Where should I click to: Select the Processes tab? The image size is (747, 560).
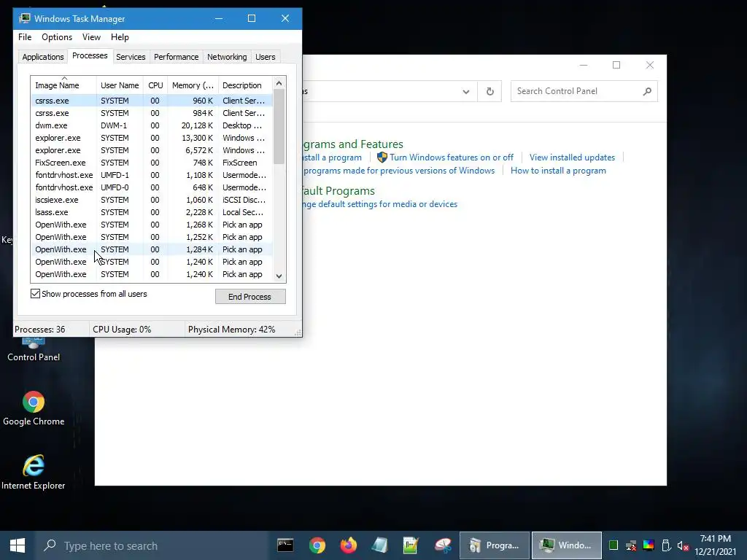point(90,55)
